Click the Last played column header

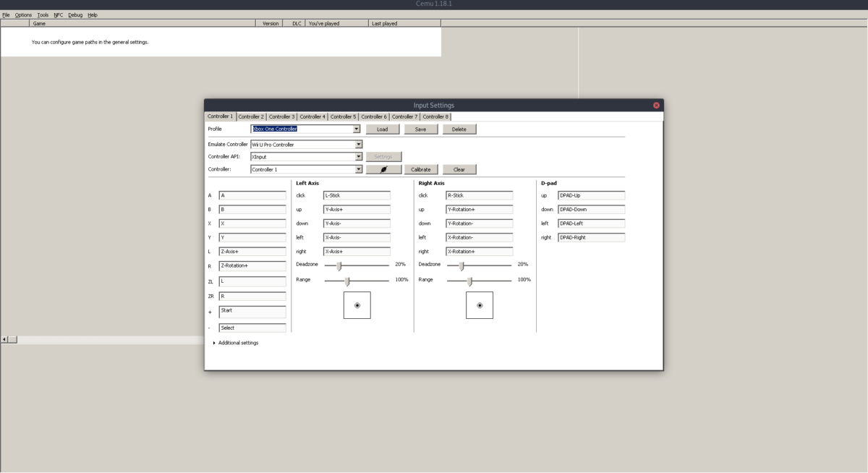click(404, 23)
